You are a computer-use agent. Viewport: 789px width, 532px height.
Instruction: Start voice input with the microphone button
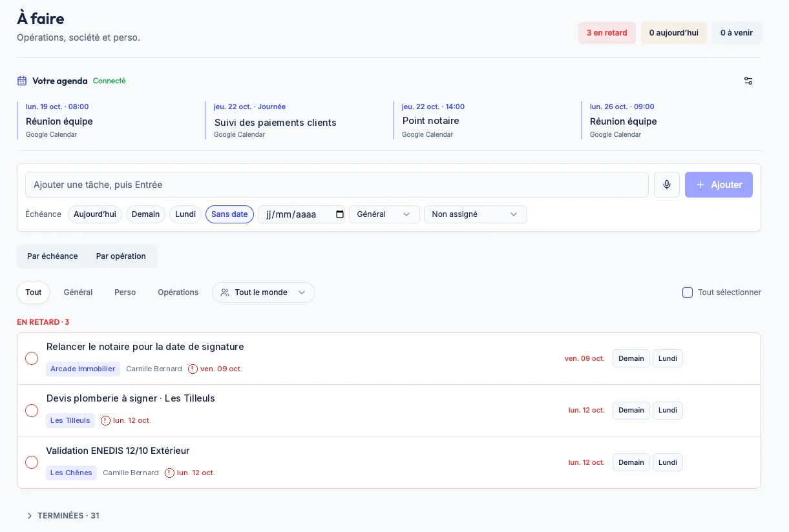(667, 185)
